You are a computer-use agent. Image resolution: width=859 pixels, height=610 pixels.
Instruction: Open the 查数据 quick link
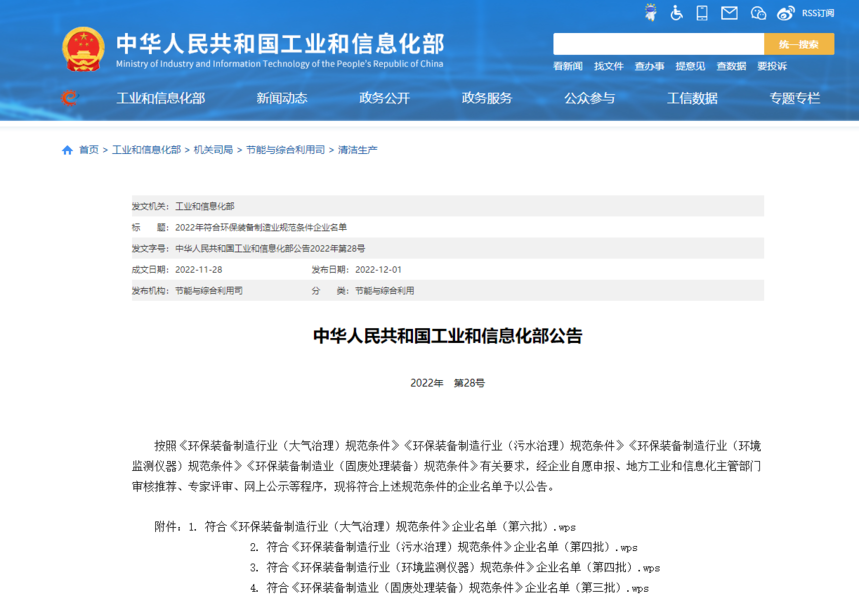point(731,66)
